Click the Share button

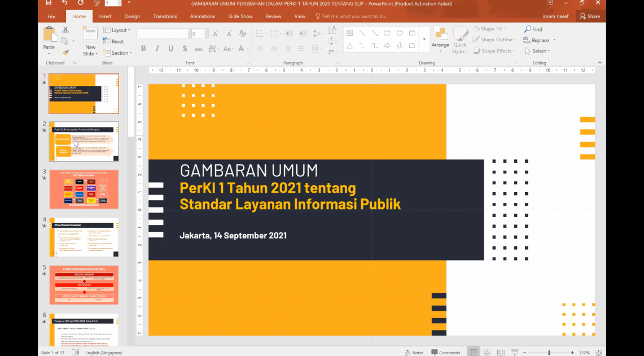click(x=589, y=16)
